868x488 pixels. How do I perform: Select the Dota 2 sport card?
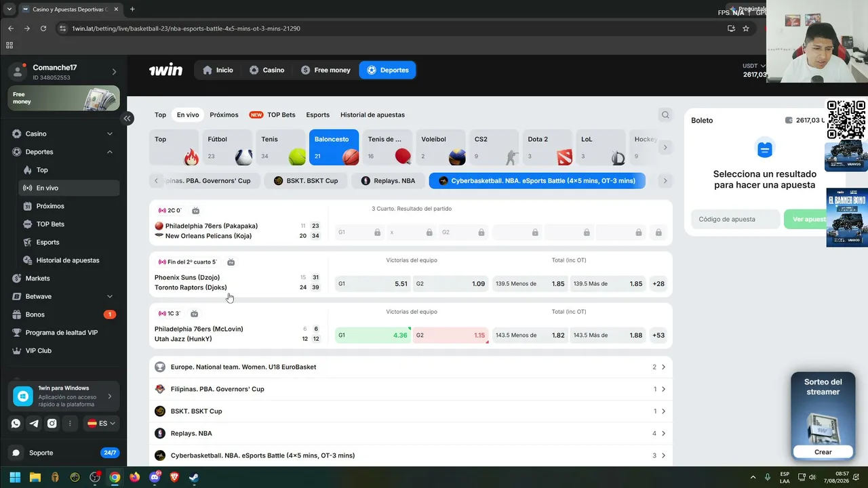click(548, 148)
